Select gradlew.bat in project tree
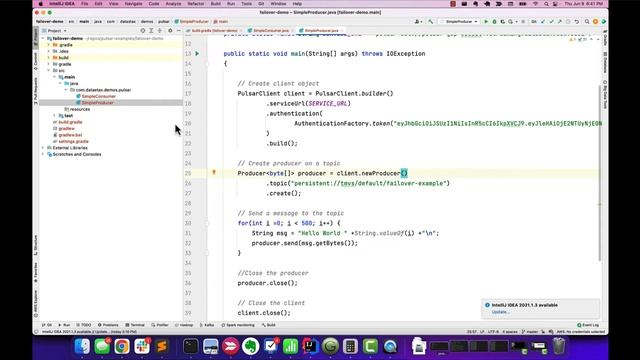The width and height of the screenshot is (640, 360). 70,135
